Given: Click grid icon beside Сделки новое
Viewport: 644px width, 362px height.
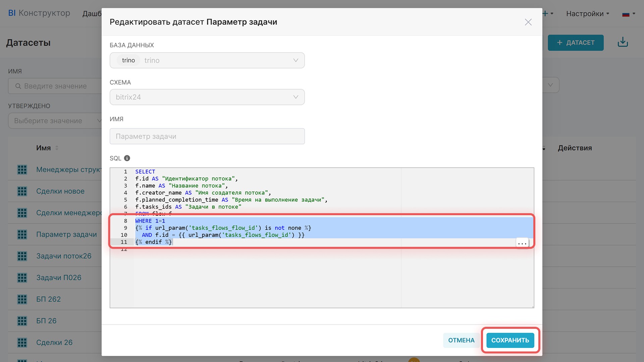Looking at the screenshot, I should (x=22, y=191).
